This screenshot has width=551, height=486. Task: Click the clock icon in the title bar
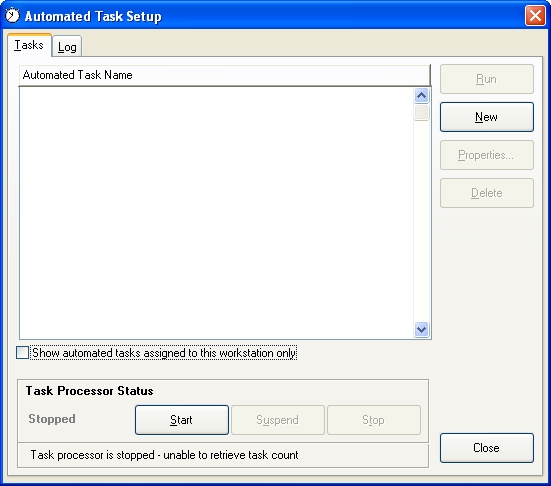coord(13,15)
